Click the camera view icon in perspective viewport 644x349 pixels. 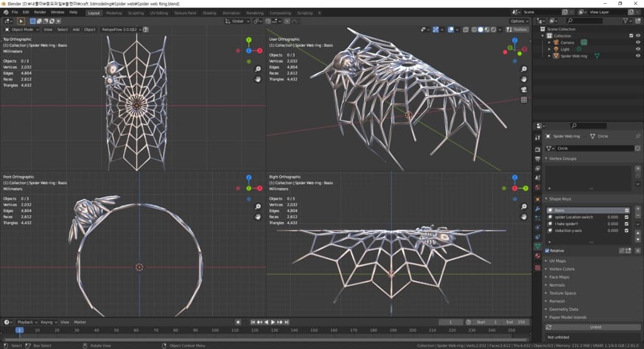click(524, 89)
